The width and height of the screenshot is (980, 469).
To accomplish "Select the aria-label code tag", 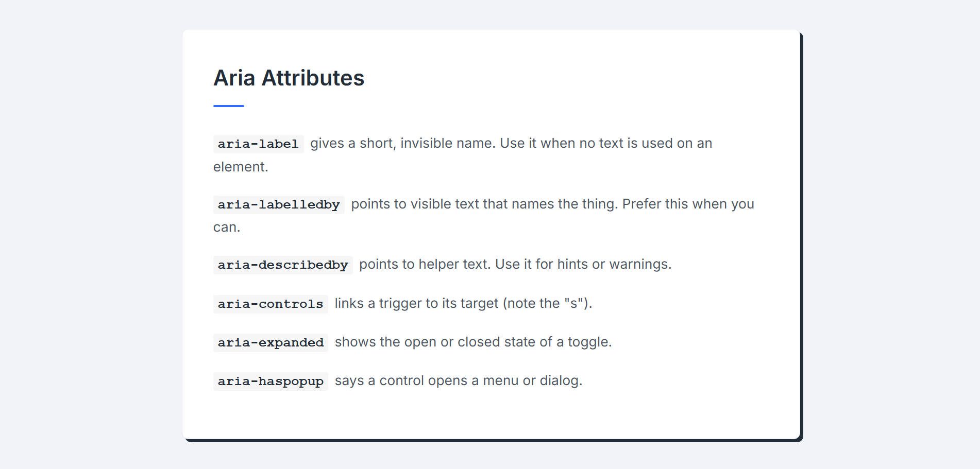I will pyautogui.click(x=258, y=144).
